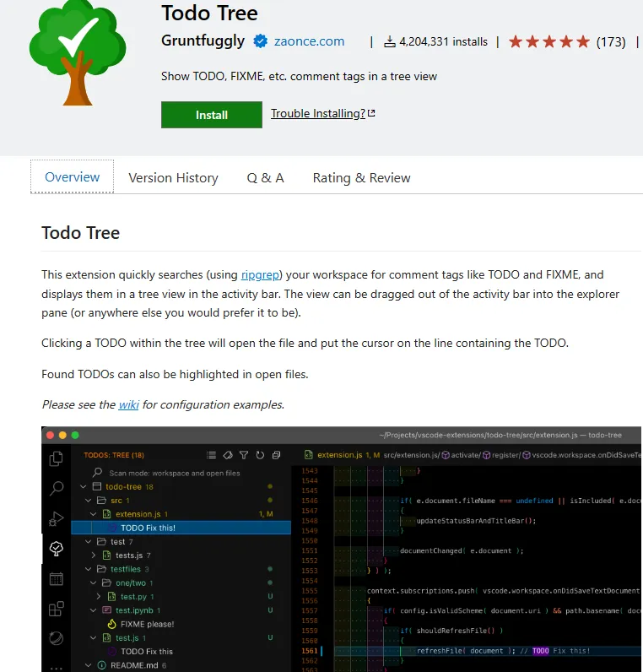Click the extension.js editor tab
The image size is (643, 672).
tap(339, 455)
